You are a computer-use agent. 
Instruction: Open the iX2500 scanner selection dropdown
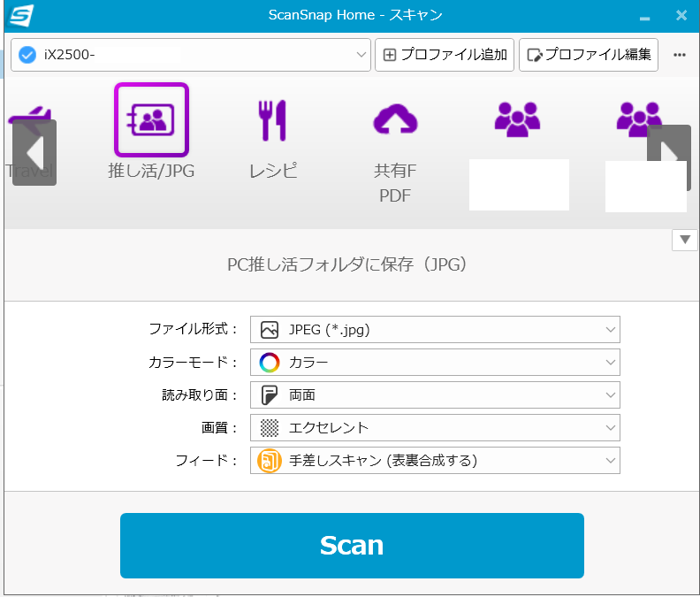coord(191,55)
